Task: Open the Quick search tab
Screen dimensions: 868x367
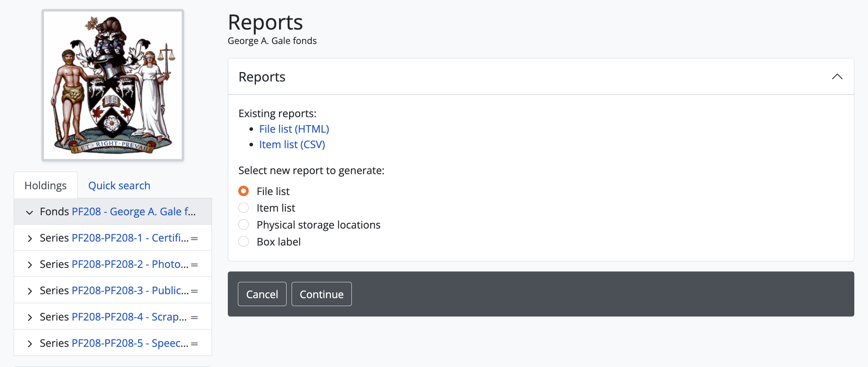Action: tap(119, 186)
